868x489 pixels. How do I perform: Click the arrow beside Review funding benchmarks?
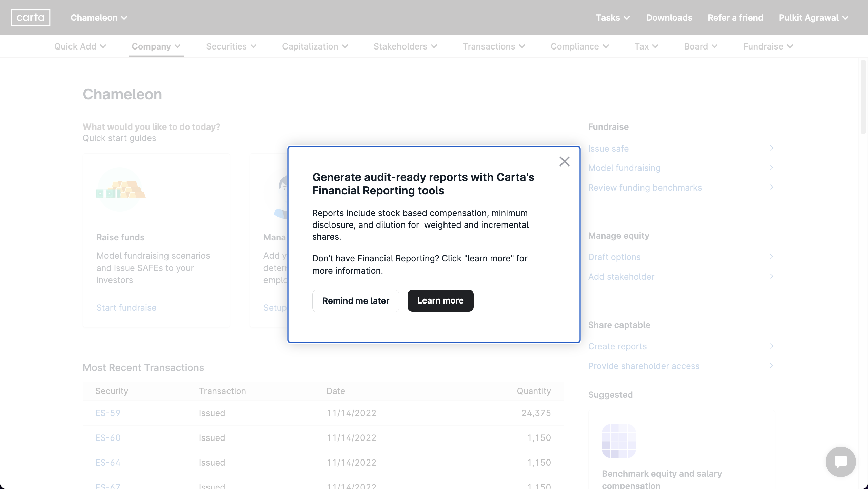[x=771, y=187]
